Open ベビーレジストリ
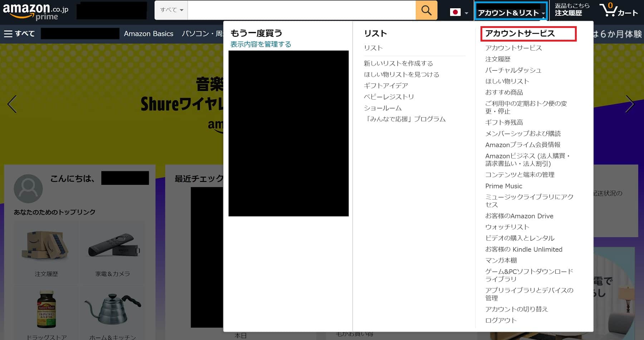Image resolution: width=644 pixels, height=340 pixels. [x=389, y=97]
